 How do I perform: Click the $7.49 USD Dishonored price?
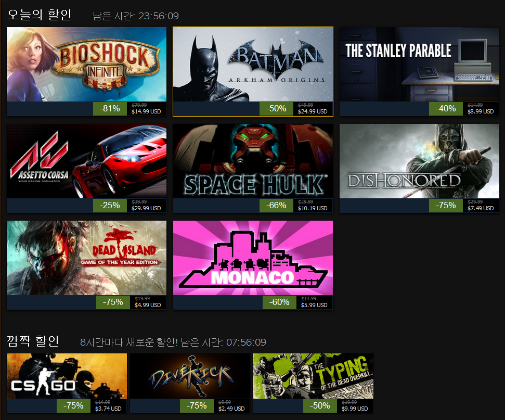tap(481, 208)
